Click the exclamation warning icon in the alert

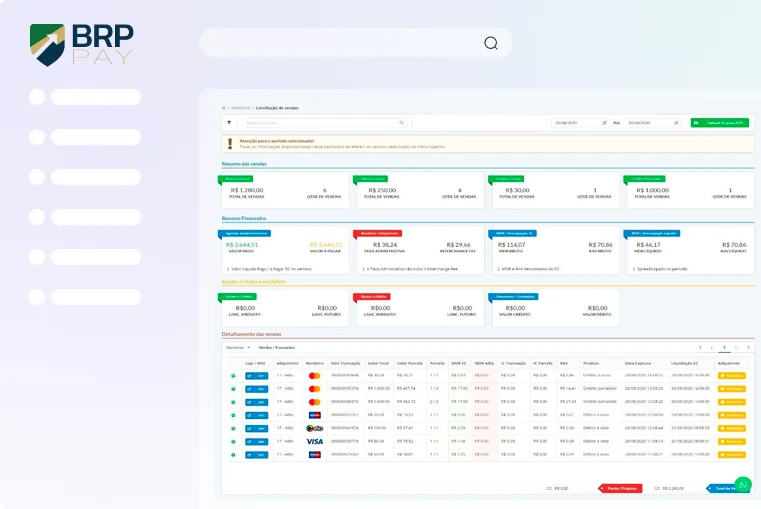point(230,144)
